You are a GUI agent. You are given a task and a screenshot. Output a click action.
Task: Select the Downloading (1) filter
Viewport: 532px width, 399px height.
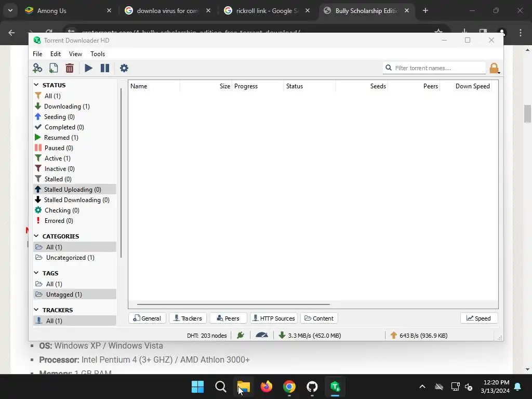tap(75, 107)
